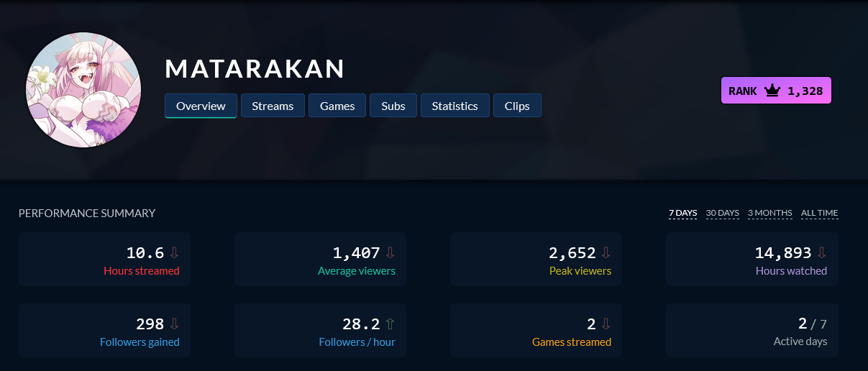Click the down arrow in Games streamed card
The image size is (868, 371).
(606, 324)
